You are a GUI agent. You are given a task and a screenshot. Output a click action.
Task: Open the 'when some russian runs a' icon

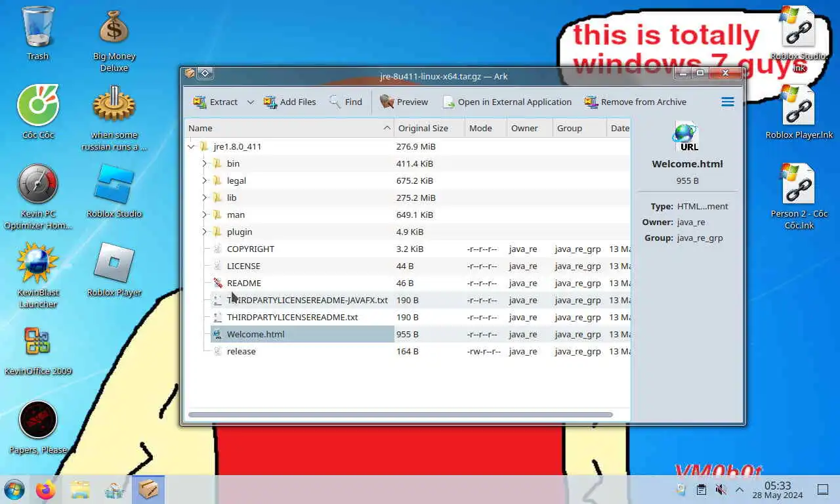pyautogui.click(x=114, y=118)
